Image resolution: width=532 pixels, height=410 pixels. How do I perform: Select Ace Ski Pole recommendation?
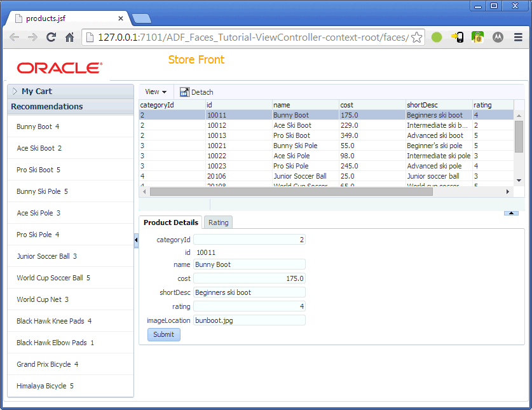coord(71,213)
